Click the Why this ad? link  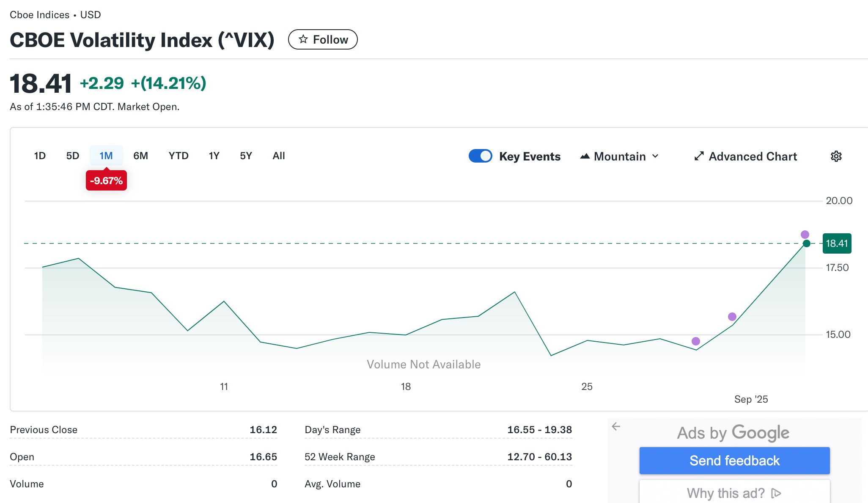point(725,493)
